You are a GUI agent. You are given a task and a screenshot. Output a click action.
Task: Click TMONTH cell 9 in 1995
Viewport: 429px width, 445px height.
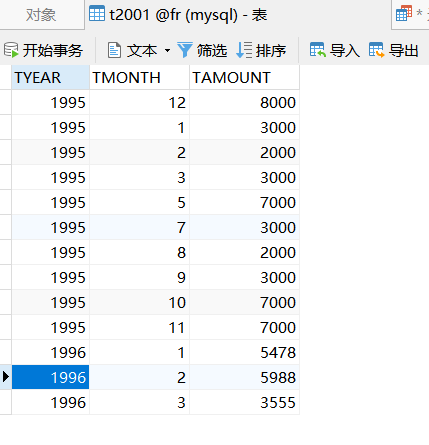[x=139, y=277]
